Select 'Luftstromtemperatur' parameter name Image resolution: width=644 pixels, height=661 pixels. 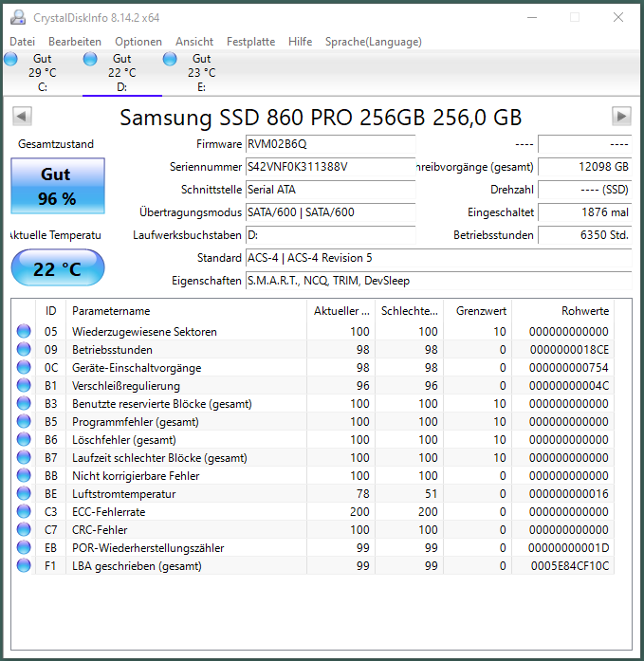124,494
